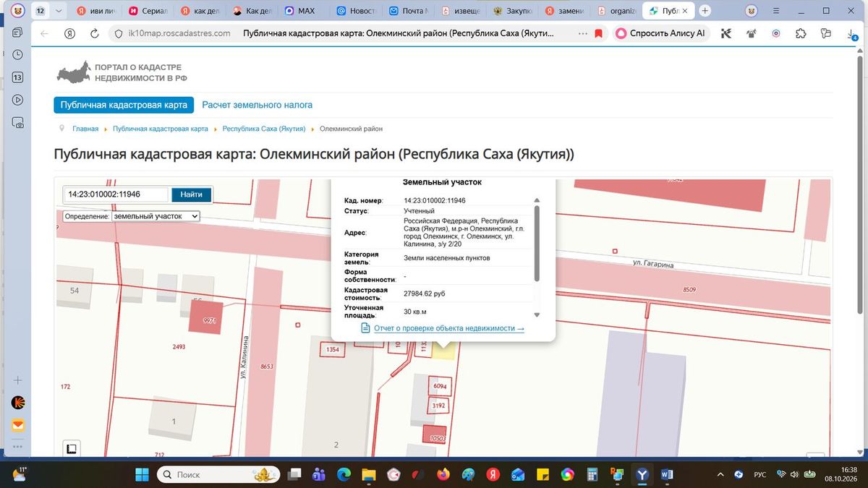The height and width of the screenshot is (488, 868).
Task: Switch to Расчет земельного налога tab
Action: click(x=258, y=105)
